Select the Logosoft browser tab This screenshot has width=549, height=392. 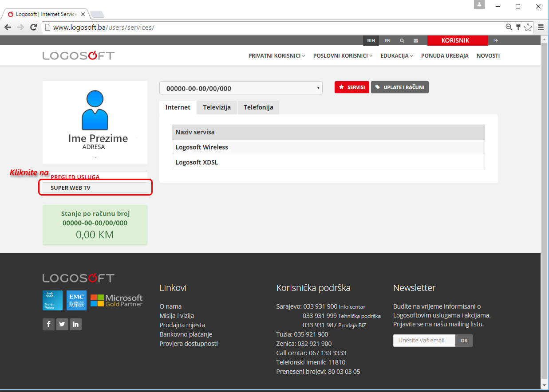(x=46, y=14)
